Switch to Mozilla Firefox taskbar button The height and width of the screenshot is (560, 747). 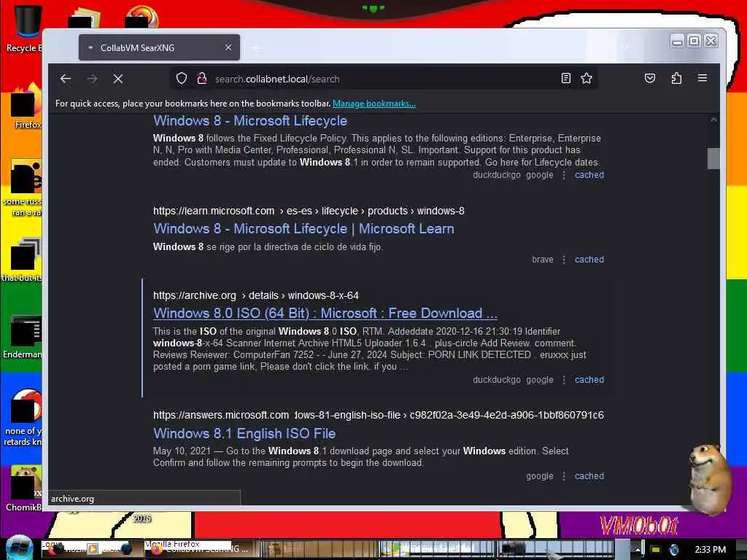(202, 549)
